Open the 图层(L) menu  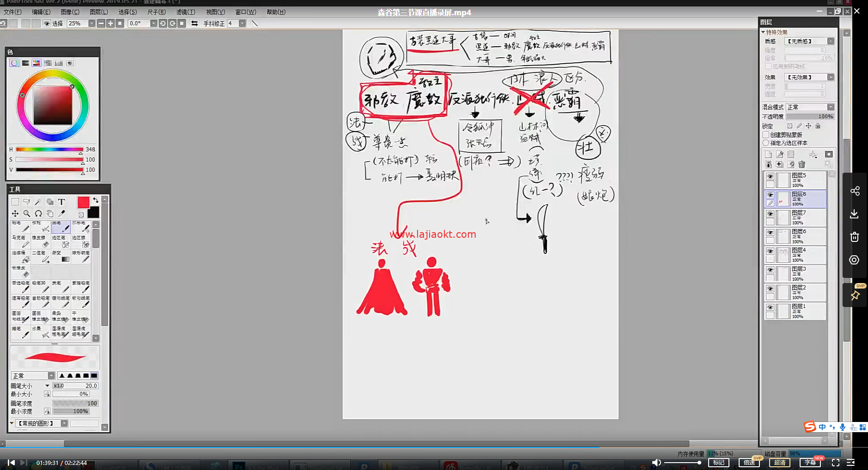98,12
